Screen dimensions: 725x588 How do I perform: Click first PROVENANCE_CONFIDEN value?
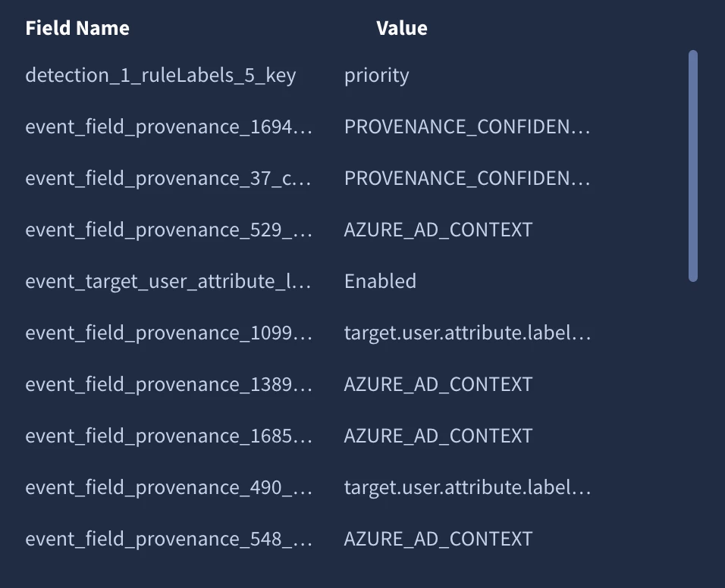pos(467,127)
